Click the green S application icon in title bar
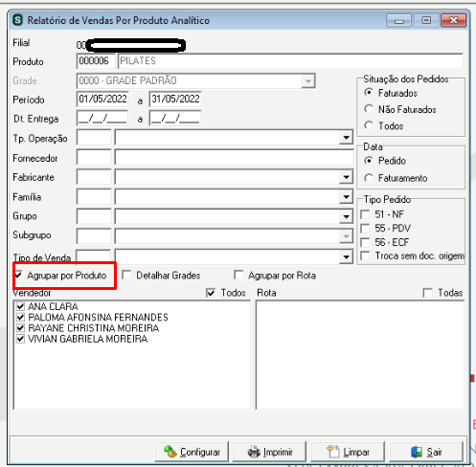476x467 pixels. (x=17, y=20)
